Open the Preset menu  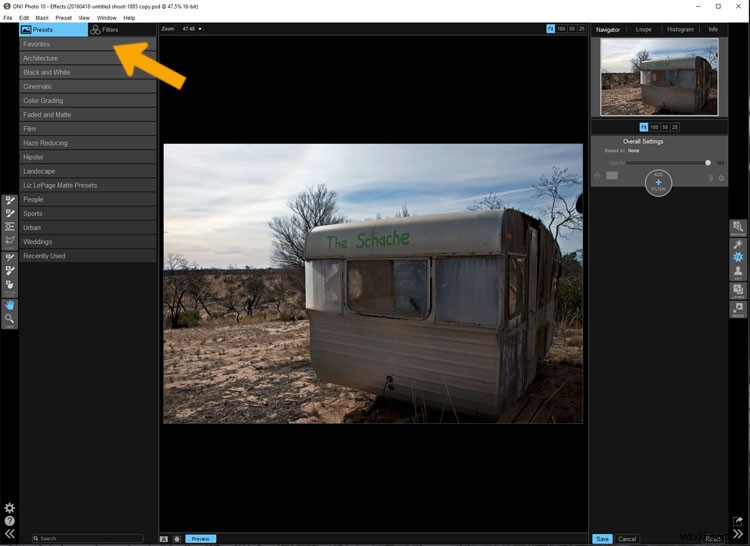pos(64,18)
